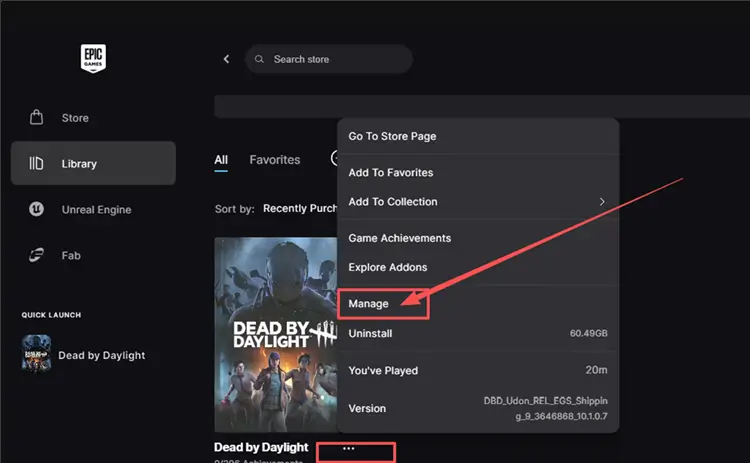750x463 pixels.
Task: Open the Store from the sidebar
Action: pyautogui.click(x=93, y=118)
